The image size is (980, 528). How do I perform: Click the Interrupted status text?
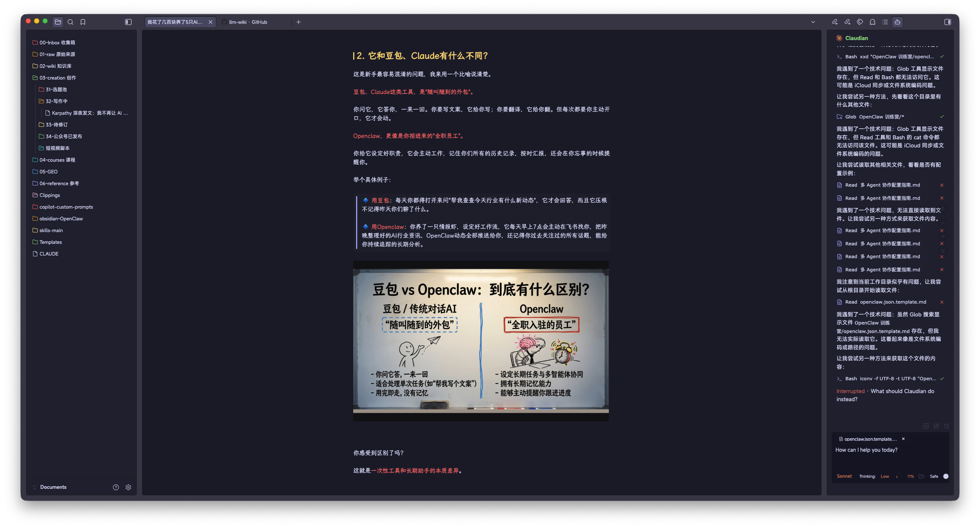click(850, 391)
